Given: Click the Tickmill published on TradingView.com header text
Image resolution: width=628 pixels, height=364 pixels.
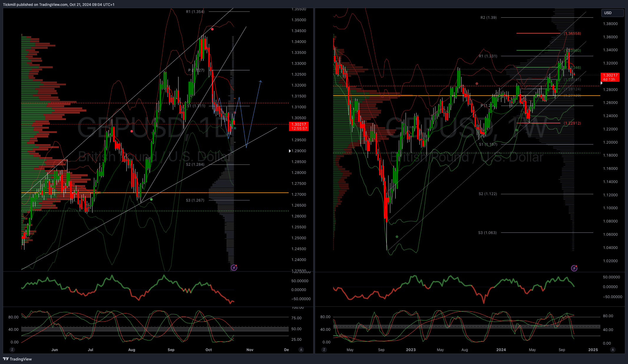Looking at the screenshot, I should [x=59, y=4].
